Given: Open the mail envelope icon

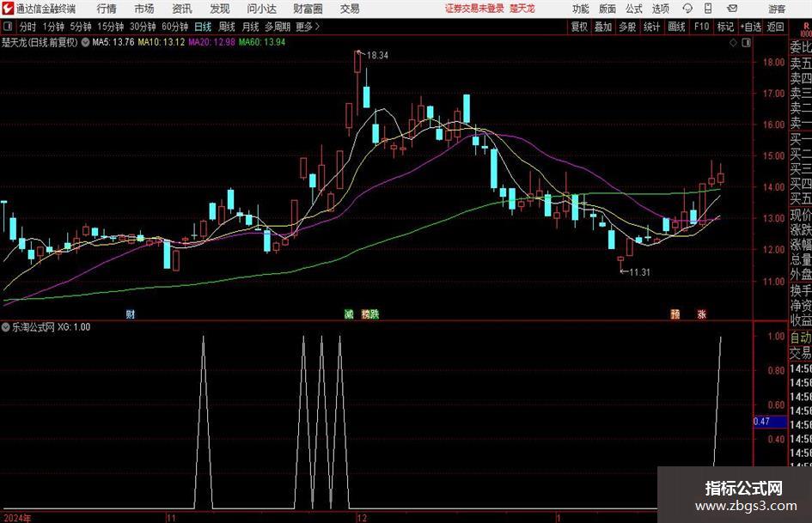Looking at the screenshot, I should pyautogui.click(x=732, y=9).
